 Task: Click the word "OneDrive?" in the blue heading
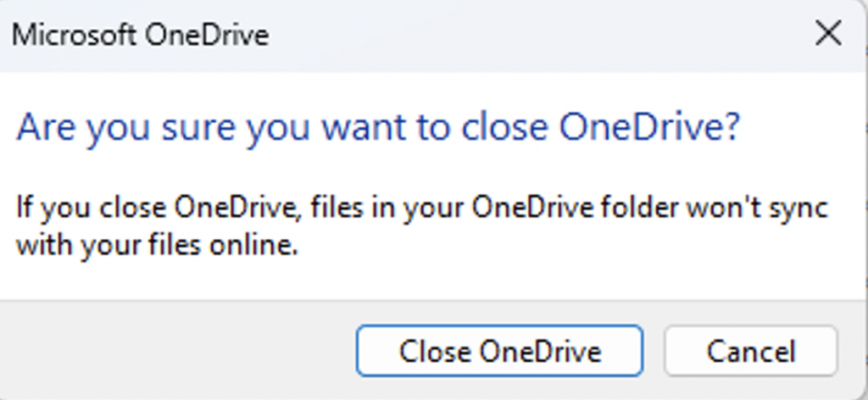click(x=650, y=128)
